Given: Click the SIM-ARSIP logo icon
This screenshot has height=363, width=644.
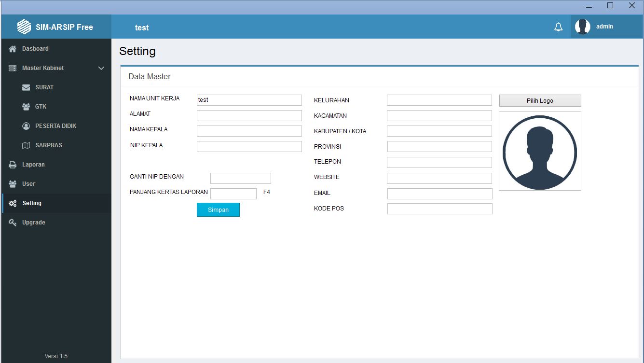Looking at the screenshot, I should [24, 27].
